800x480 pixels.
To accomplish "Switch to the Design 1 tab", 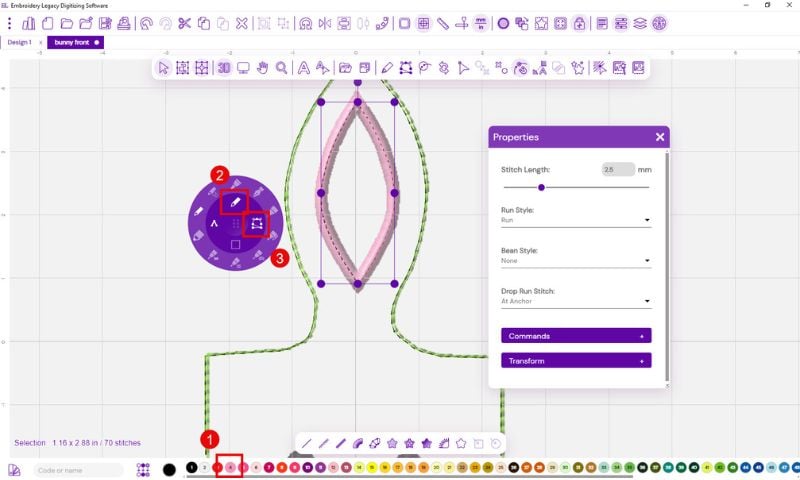I will pyautogui.click(x=21, y=43).
